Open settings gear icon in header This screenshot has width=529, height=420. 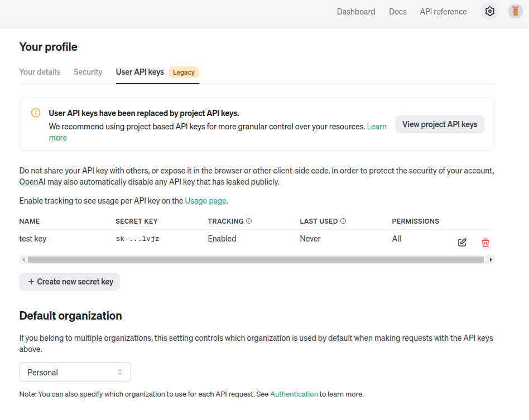(490, 11)
